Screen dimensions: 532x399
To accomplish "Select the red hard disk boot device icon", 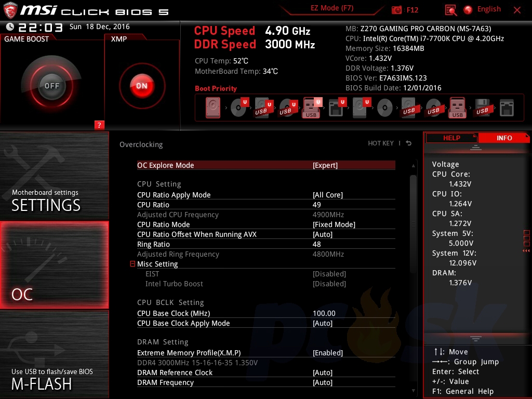I will (212, 108).
